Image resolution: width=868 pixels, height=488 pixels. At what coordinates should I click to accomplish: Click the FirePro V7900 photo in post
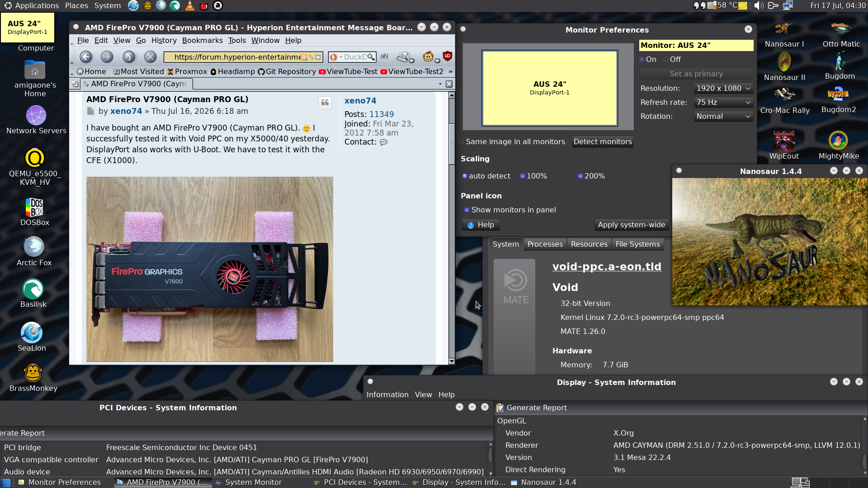tap(210, 269)
